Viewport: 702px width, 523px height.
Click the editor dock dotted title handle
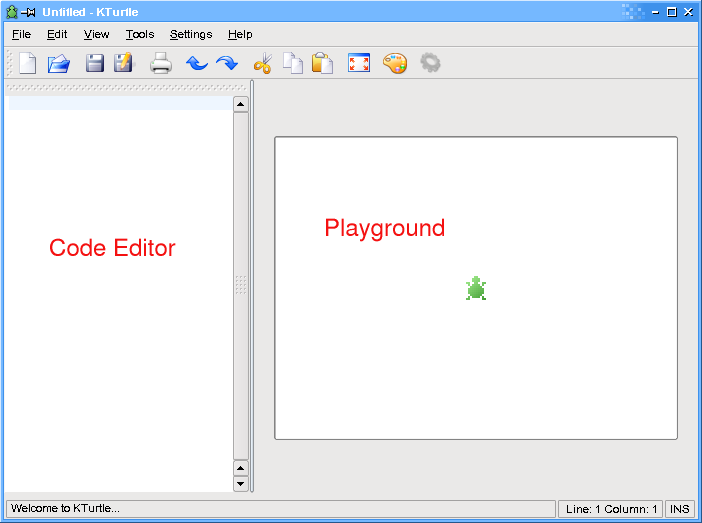(127, 88)
